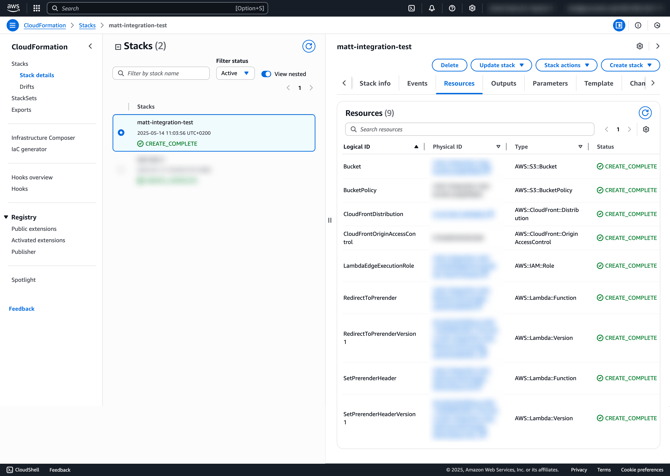Image resolution: width=670 pixels, height=476 pixels.
Task: Click the Filter by stack name field
Action: 161,73
